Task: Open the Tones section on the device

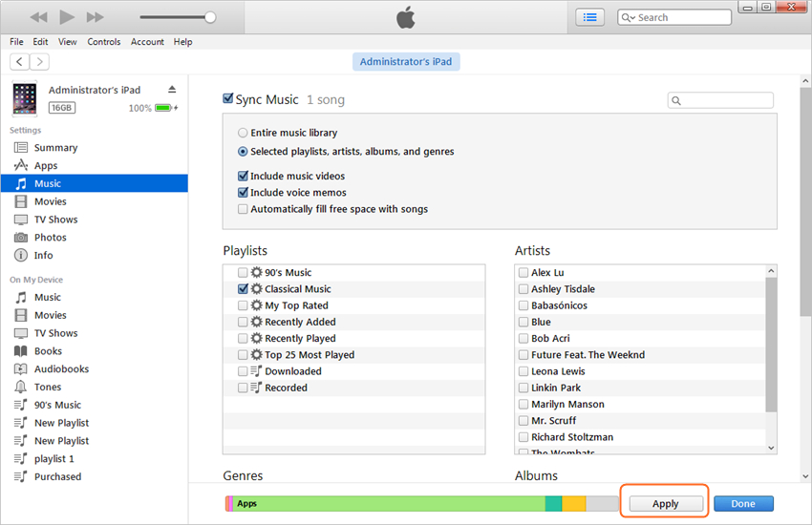Action: pos(48,388)
